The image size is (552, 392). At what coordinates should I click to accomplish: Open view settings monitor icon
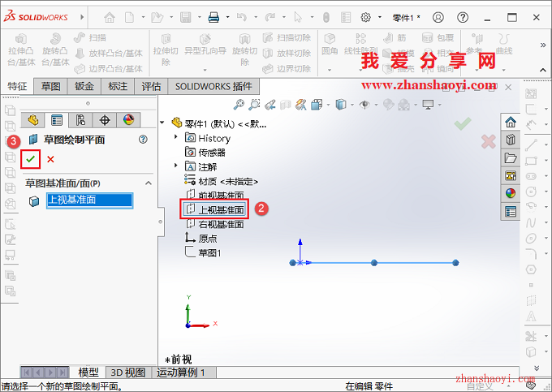[x=428, y=104]
